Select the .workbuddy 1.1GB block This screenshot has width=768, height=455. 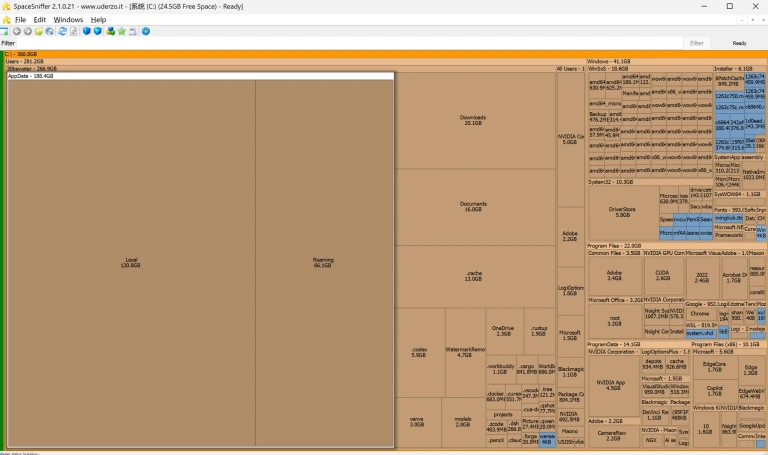[500, 369]
